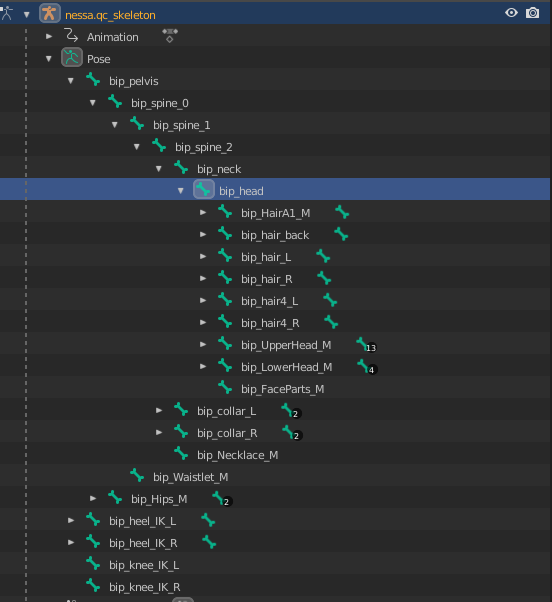
Task: Select the bip_Waistlet_M label
Action: pyautogui.click(x=191, y=477)
